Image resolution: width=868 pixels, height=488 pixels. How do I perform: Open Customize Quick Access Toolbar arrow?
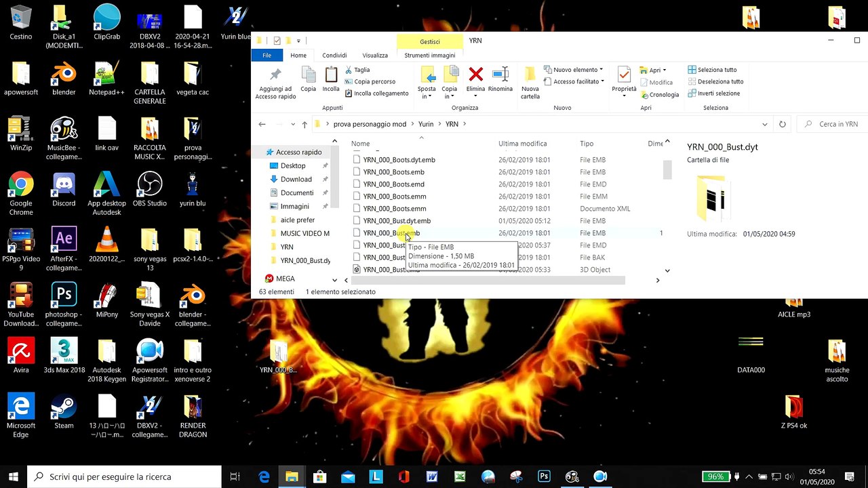click(x=298, y=41)
